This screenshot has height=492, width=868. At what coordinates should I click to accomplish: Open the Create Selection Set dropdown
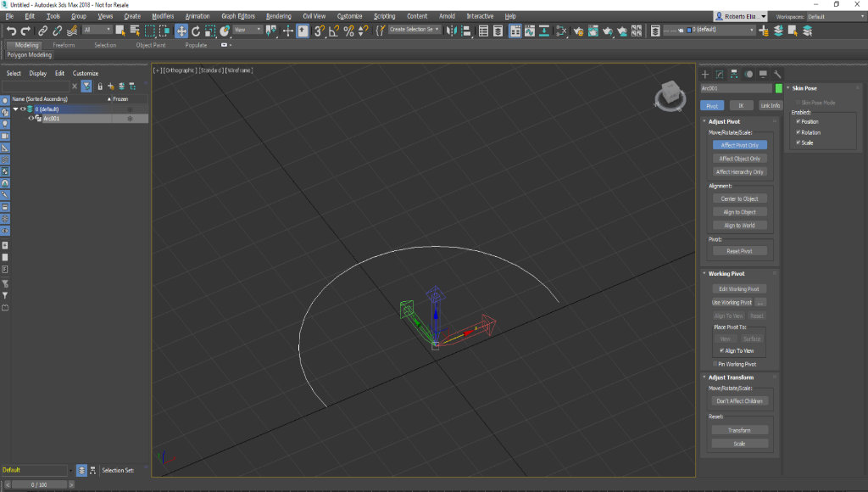click(414, 30)
